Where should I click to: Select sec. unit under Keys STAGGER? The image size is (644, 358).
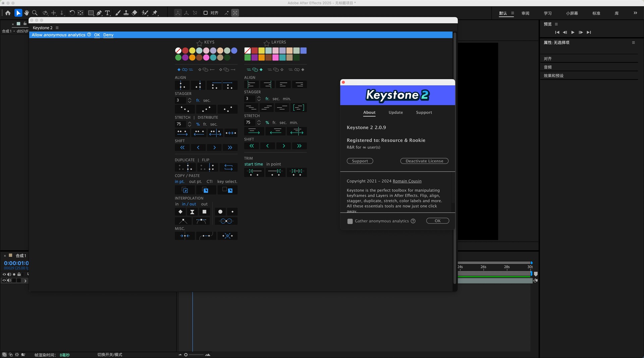tap(207, 100)
